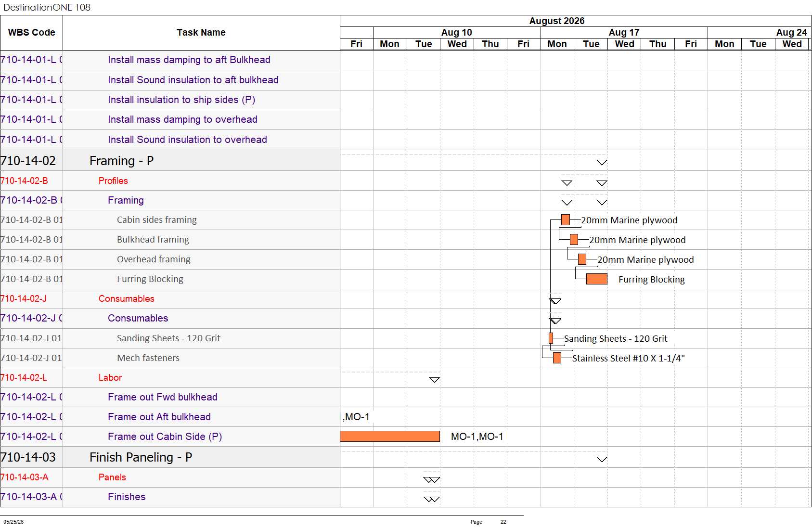Click the 'August 2026' month header

(x=557, y=21)
